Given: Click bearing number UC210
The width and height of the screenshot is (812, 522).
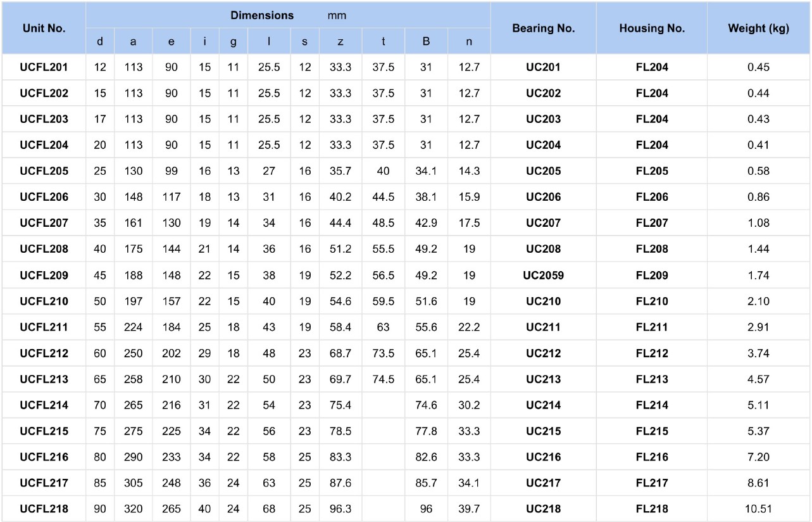Looking at the screenshot, I should coord(543,302).
